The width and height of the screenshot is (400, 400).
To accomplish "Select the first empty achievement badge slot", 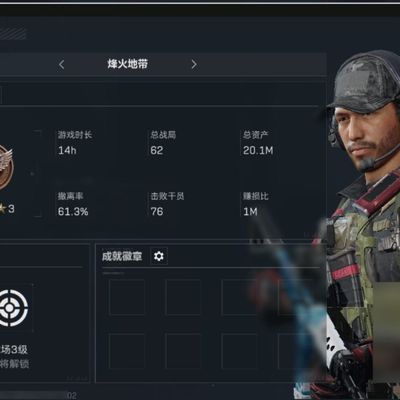I will pyautogui.click(x=127, y=297).
